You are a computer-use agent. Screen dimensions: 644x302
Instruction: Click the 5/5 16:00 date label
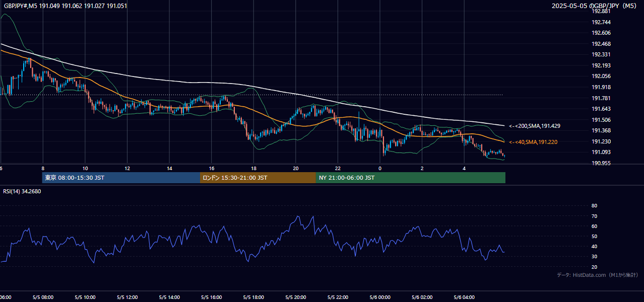pyautogui.click(x=212, y=297)
